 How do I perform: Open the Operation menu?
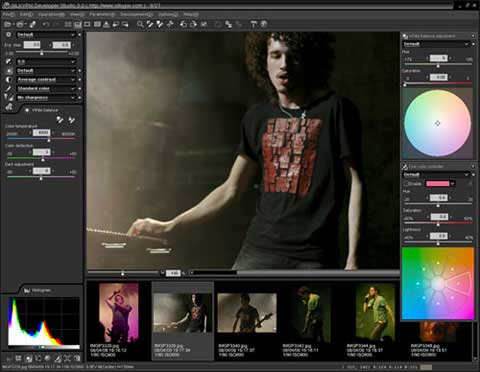(x=51, y=15)
